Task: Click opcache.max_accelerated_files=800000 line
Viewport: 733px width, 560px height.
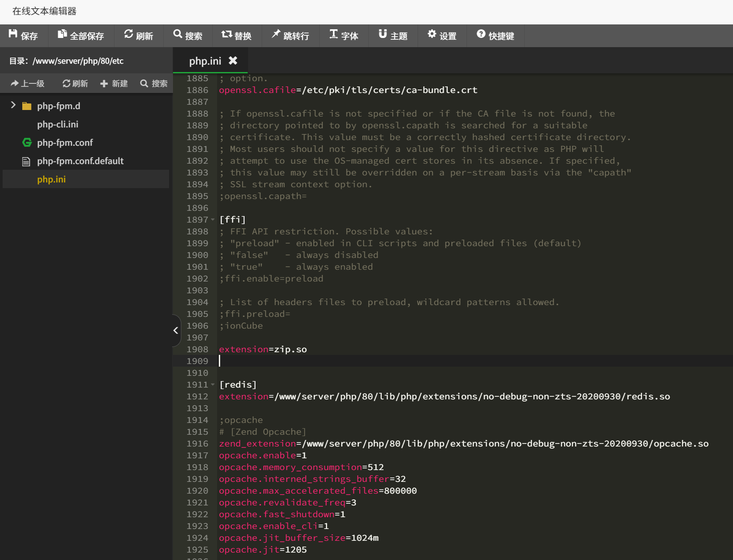Action: [318, 491]
